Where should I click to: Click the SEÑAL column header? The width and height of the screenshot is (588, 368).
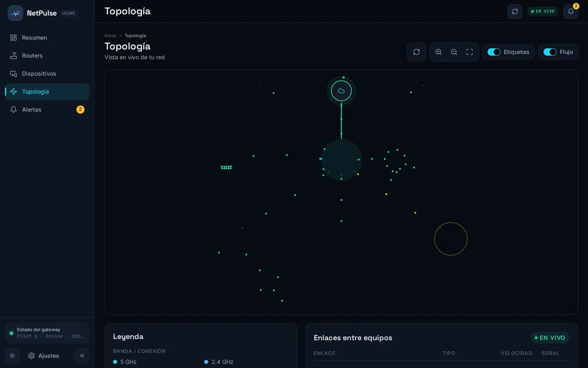coord(550,353)
